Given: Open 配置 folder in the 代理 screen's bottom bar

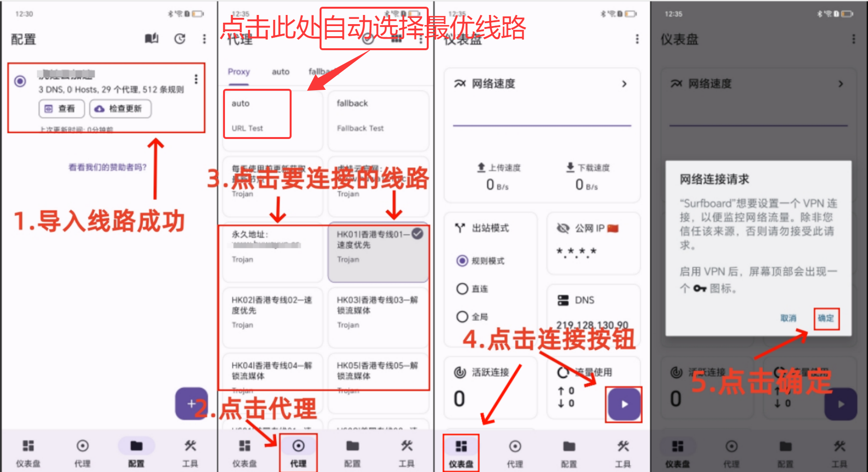Looking at the screenshot, I should (353, 454).
